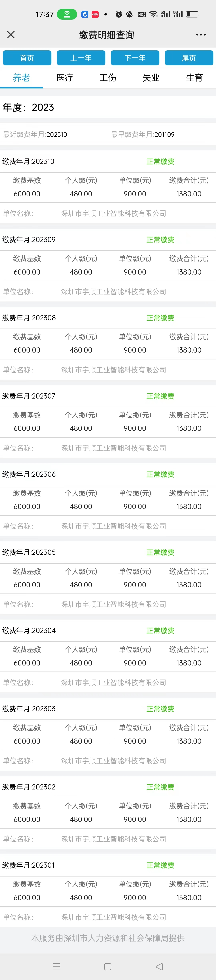Tap the battery icon in status bar
The height and width of the screenshot is (980, 216).
[192, 14]
